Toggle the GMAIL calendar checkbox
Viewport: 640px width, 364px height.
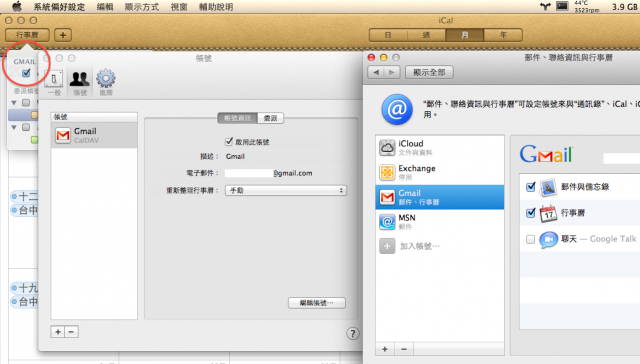tap(26, 73)
